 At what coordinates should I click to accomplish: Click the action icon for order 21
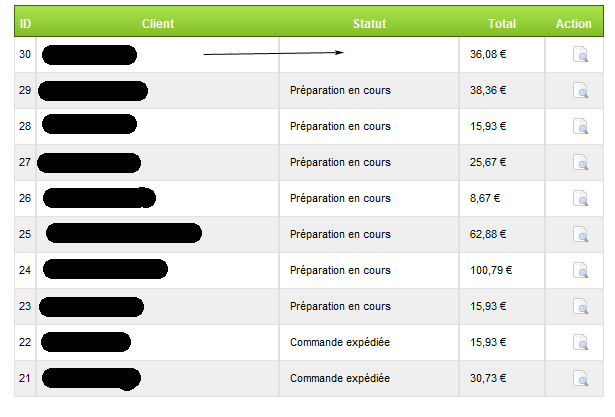tap(580, 379)
